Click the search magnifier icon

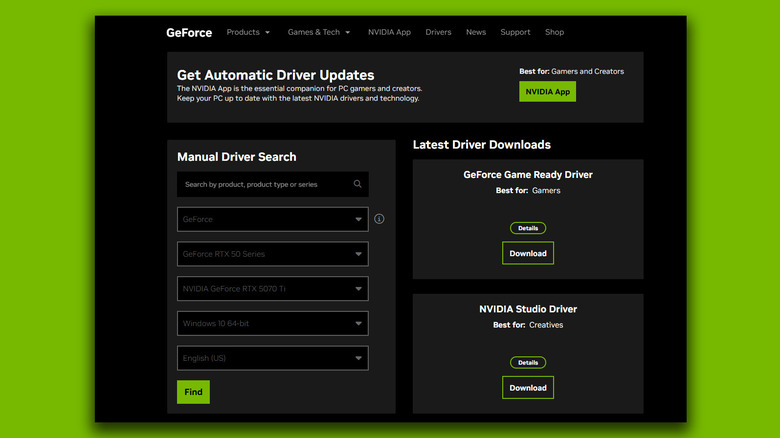click(357, 184)
